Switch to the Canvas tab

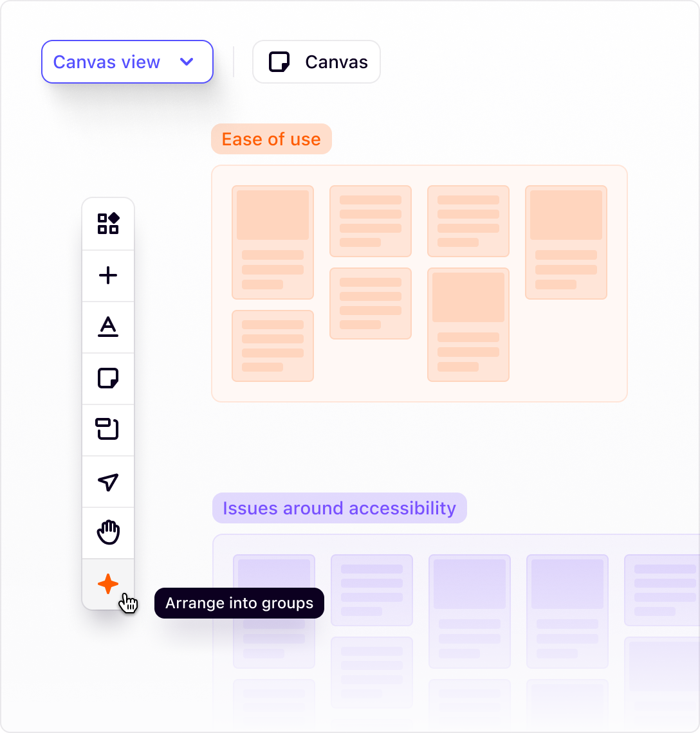tap(316, 62)
